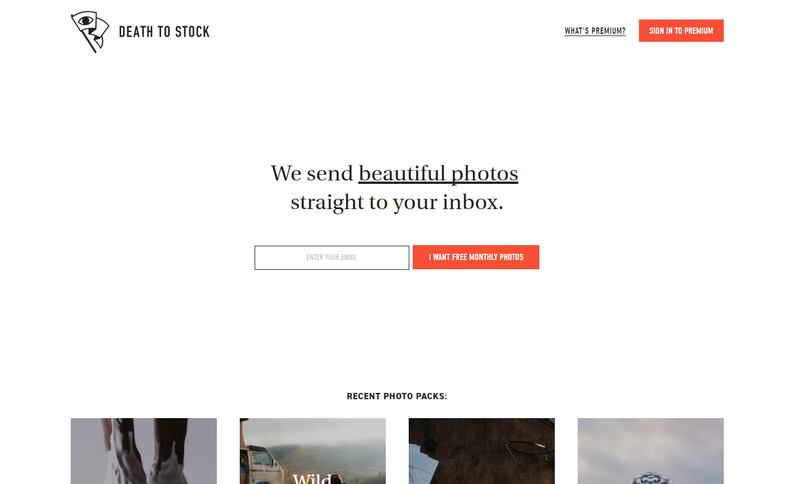Click the ornament at bottom of sky photo
Screen dimensions: 800x484
[x=651, y=478]
